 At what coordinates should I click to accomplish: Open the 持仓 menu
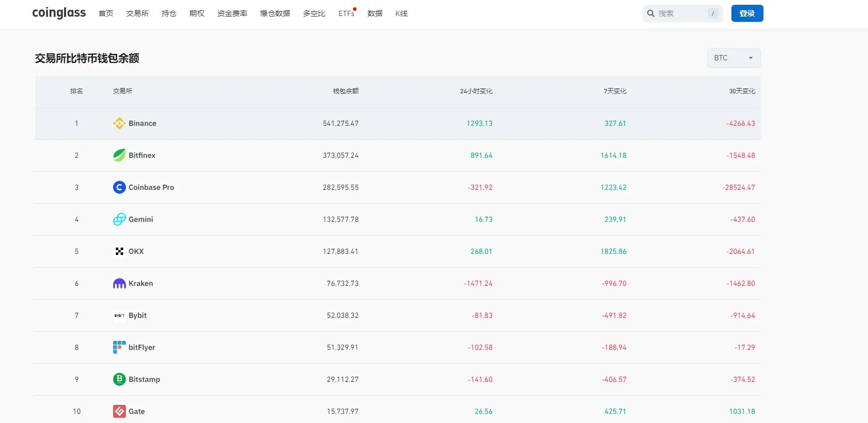(169, 13)
